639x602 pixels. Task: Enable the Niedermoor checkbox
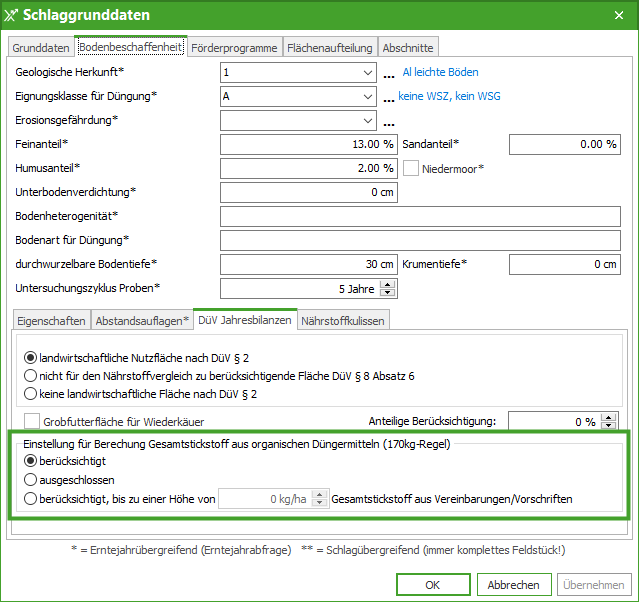pyautogui.click(x=410, y=168)
